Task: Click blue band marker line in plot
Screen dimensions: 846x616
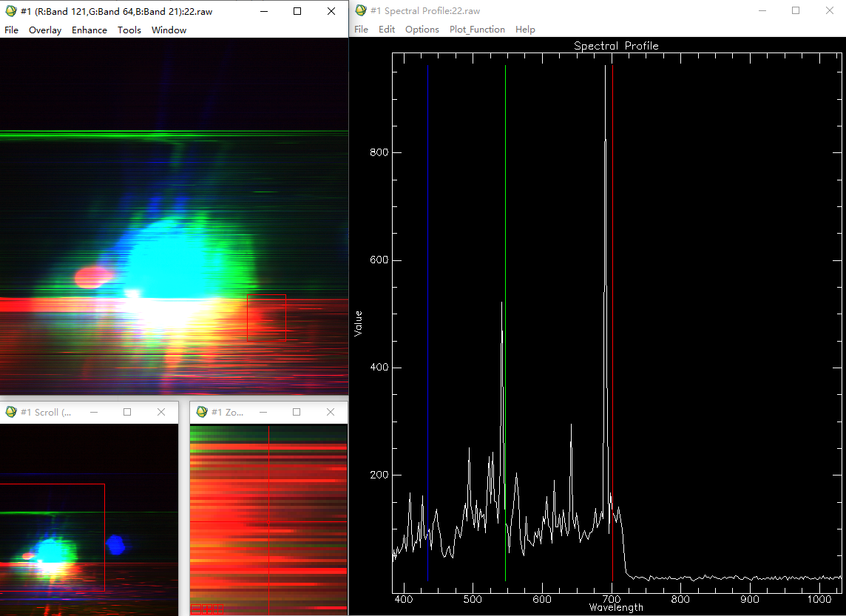Action: coord(428,324)
